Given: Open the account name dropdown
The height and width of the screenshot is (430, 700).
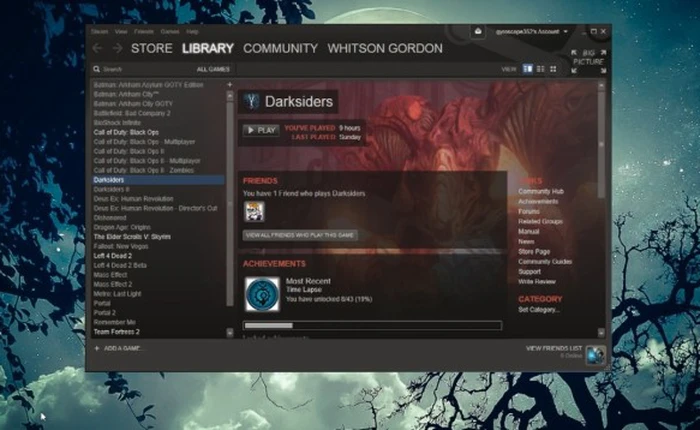Looking at the screenshot, I should tap(532, 32).
